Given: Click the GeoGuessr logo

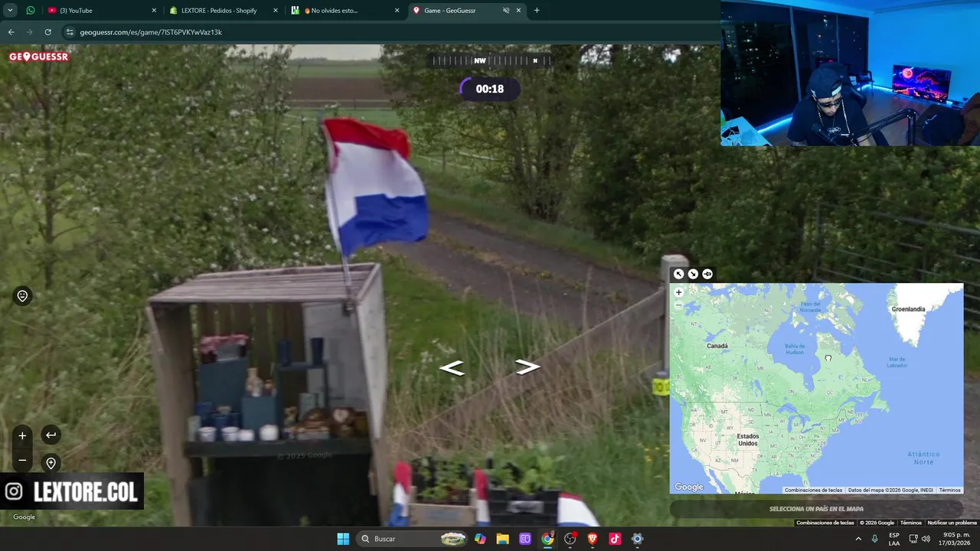Looking at the screenshot, I should pos(39,57).
